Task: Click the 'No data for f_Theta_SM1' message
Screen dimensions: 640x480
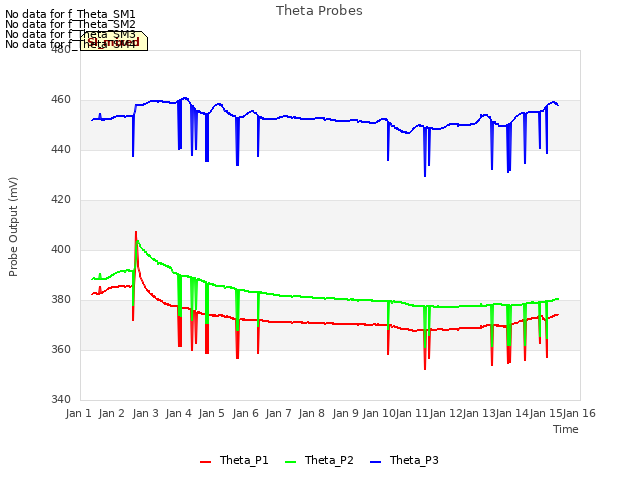Action: (x=70, y=14)
